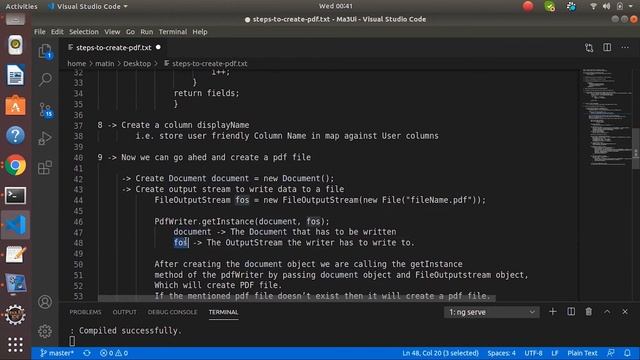Open the text editor notepad icon in dock
Image resolution: width=640 pixels, height=360 pixels.
(x=16, y=254)
